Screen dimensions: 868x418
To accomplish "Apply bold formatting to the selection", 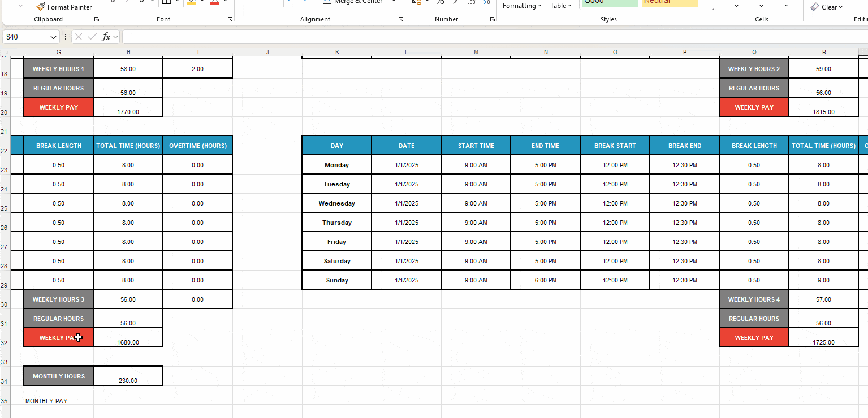I will (113, 2).
